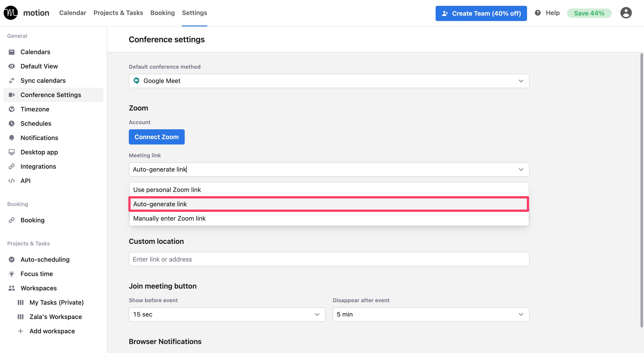Open the Booking top navigation tab
The width and height of the screenshot is (644, 353).
163,13
